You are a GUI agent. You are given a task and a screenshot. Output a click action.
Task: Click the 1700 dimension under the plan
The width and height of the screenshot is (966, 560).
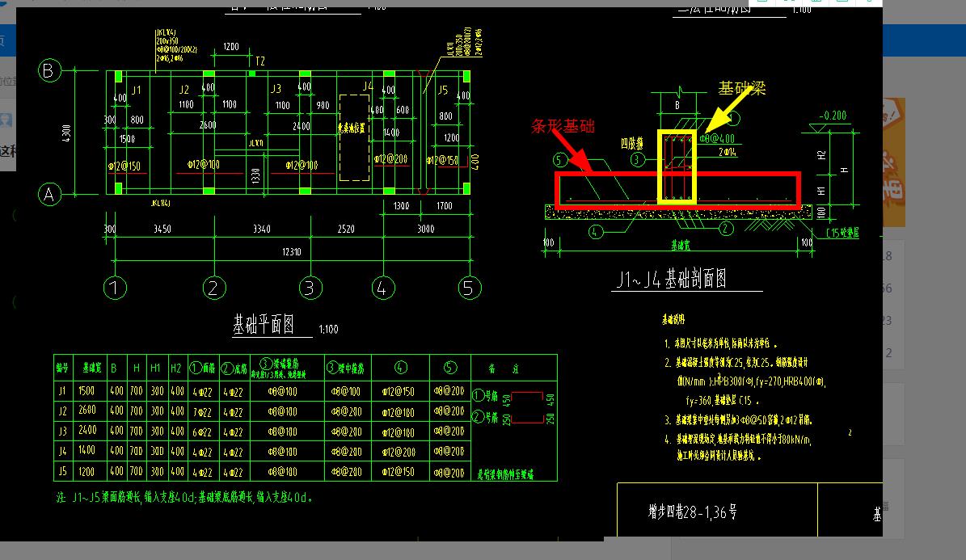[444, 206]
